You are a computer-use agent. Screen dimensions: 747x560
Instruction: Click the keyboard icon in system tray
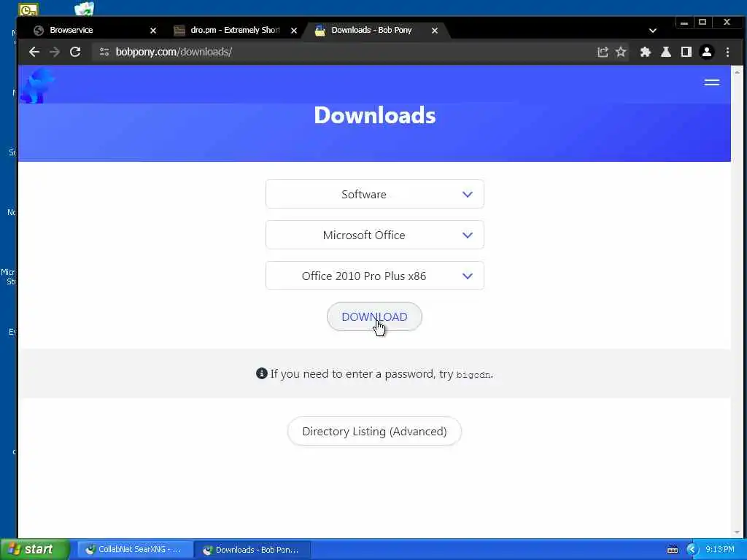point(673,550)
